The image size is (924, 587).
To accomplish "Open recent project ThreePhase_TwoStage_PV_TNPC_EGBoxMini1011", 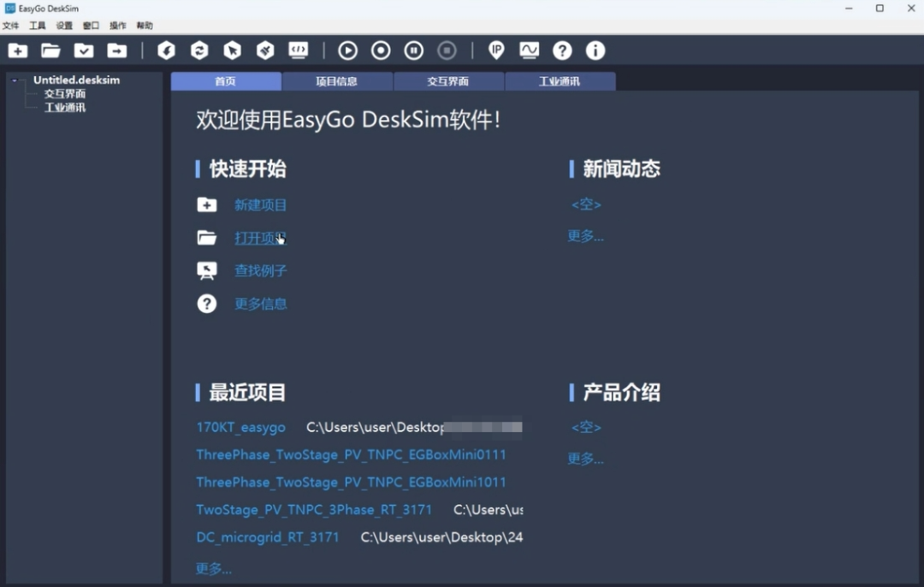I will [x=352, y=482].
